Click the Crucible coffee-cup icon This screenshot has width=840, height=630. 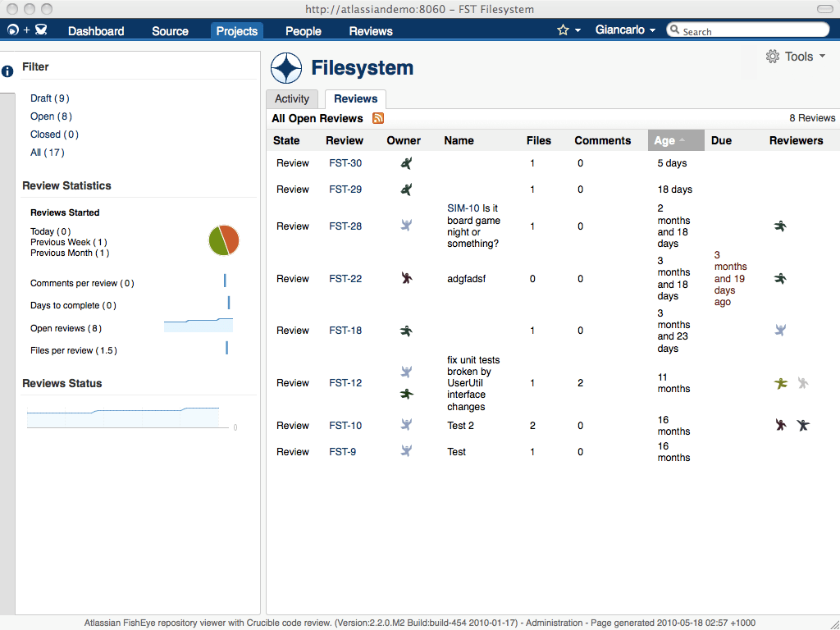[41, 30]
